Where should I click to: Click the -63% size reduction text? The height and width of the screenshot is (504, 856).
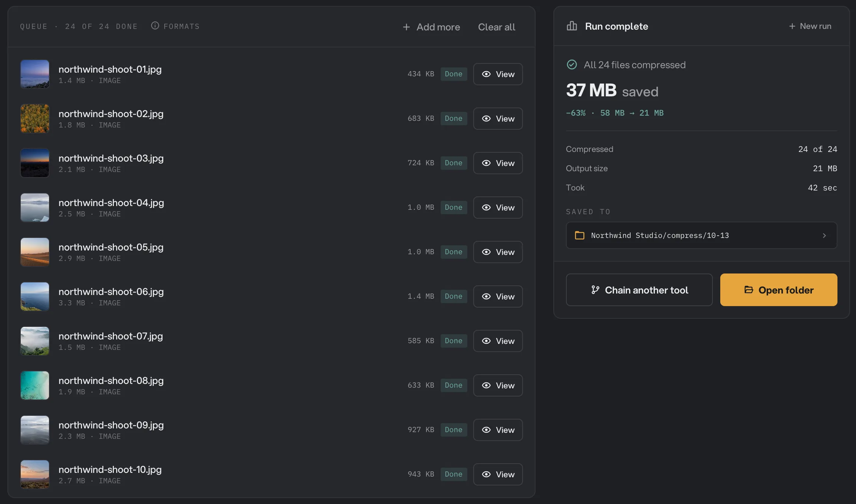[x=576, y=113]
